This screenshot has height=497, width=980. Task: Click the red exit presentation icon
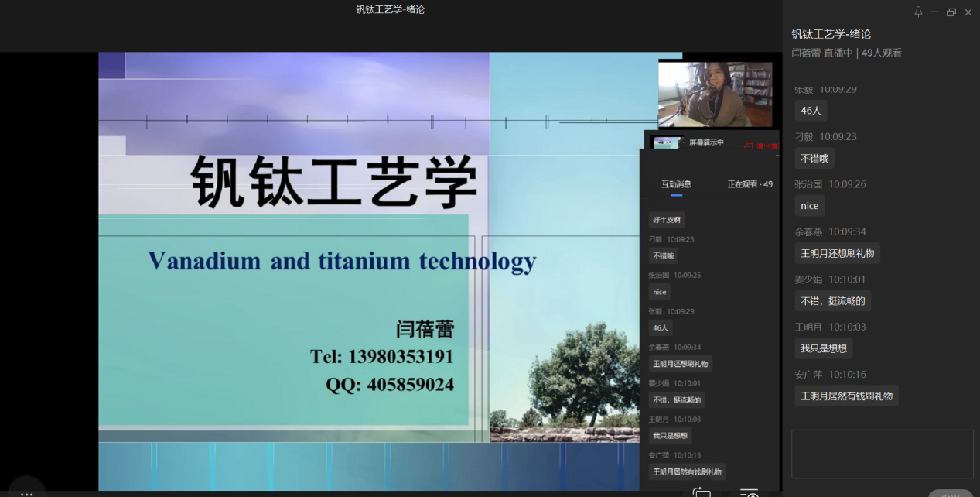pos(748,145)
